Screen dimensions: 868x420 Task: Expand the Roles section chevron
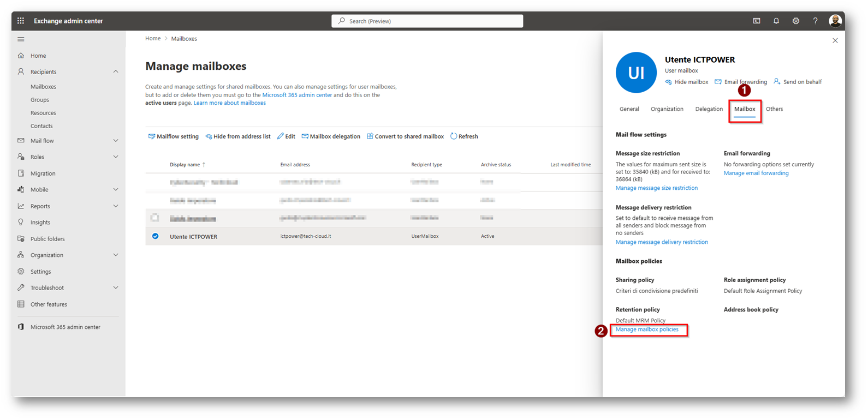coord(116,157)
